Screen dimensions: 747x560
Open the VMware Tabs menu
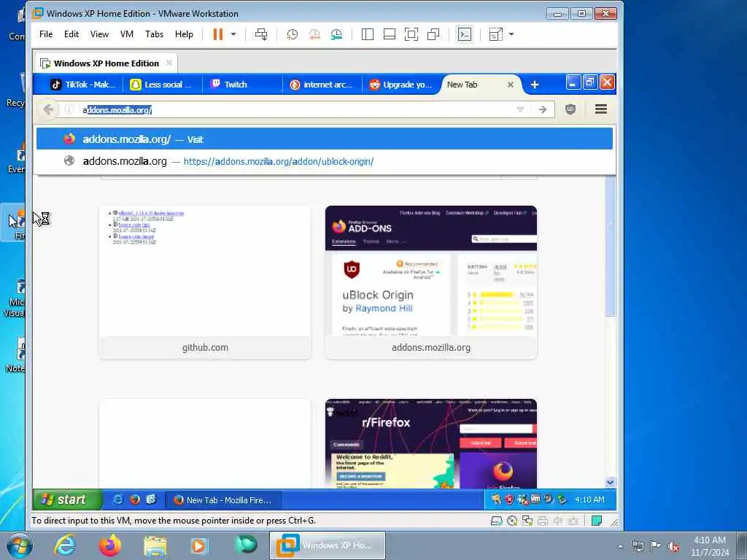click(155, 34)
